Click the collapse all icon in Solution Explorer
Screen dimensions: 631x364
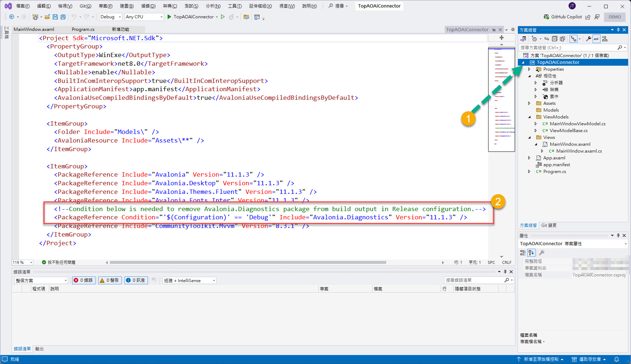pos(555,39)
